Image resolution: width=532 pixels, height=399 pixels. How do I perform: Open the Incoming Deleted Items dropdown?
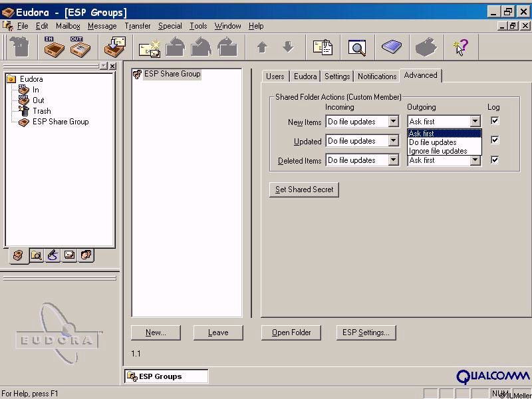pyautogui.click(x=393, y=160)
